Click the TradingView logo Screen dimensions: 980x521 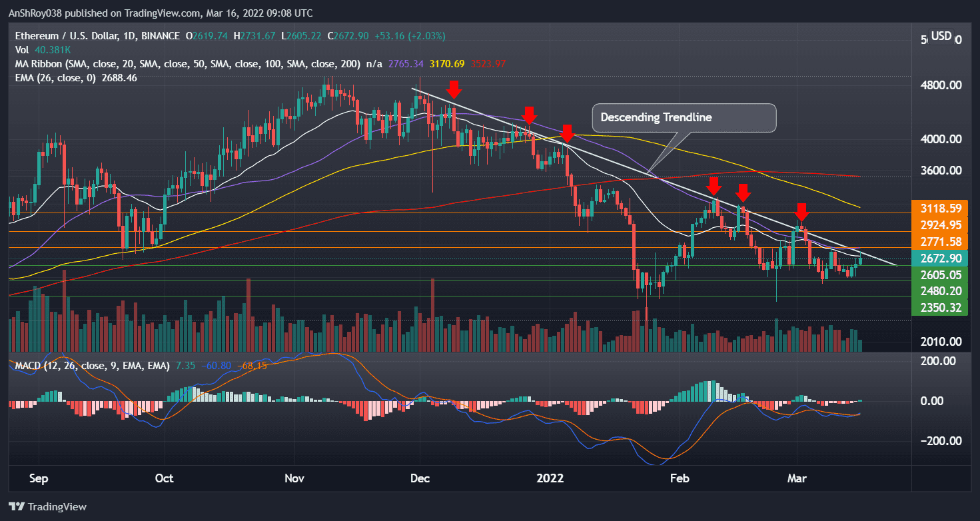click(x=46, y=507)
